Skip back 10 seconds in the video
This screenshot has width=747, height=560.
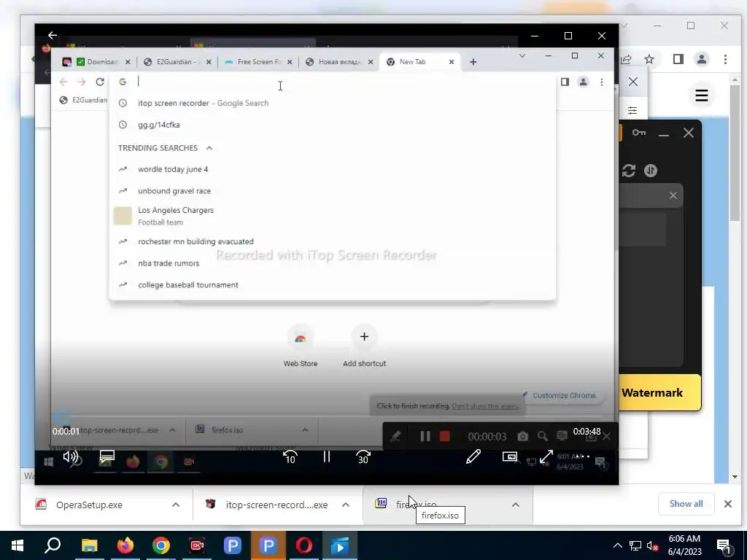(x=290, y=458)
